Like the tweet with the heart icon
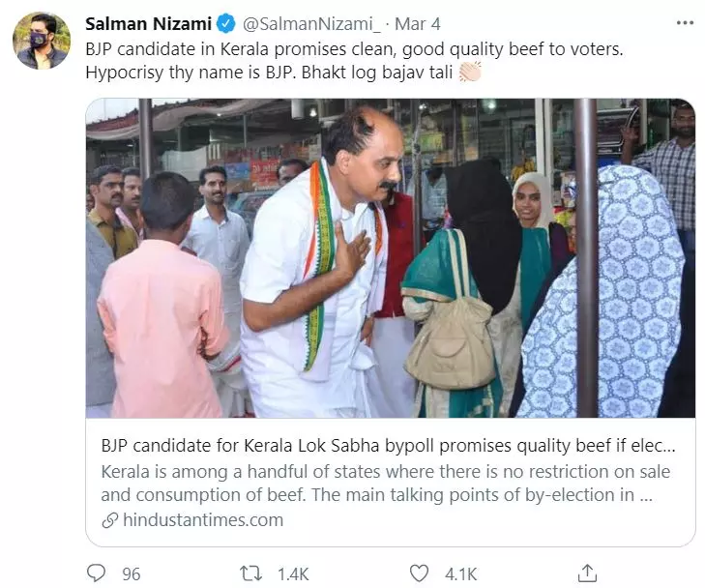The width and height of the screenshot is (705, 588). point(419,573)
